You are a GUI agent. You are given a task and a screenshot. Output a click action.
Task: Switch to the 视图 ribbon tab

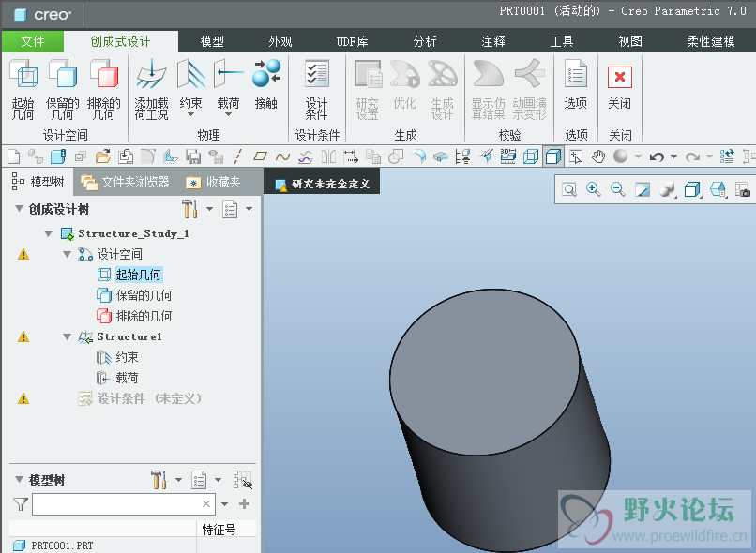pos(630,41)
